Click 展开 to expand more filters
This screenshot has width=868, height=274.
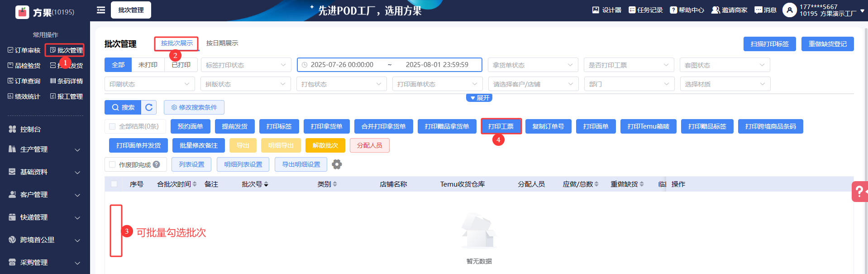coord(479,98)
